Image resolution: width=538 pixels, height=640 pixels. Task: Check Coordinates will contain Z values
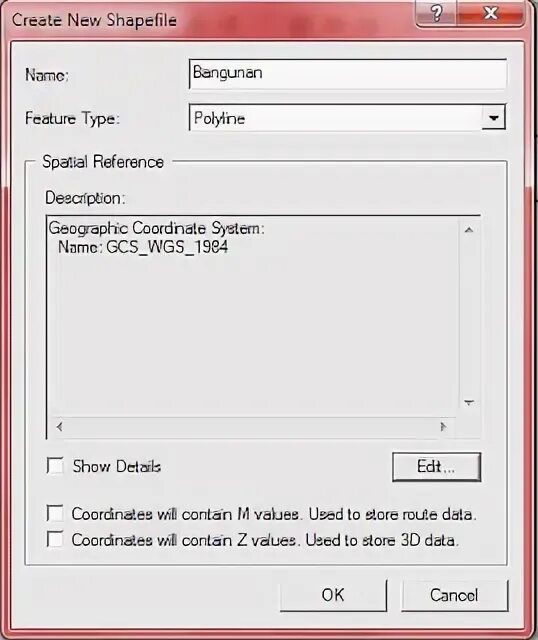coord(55,539)
